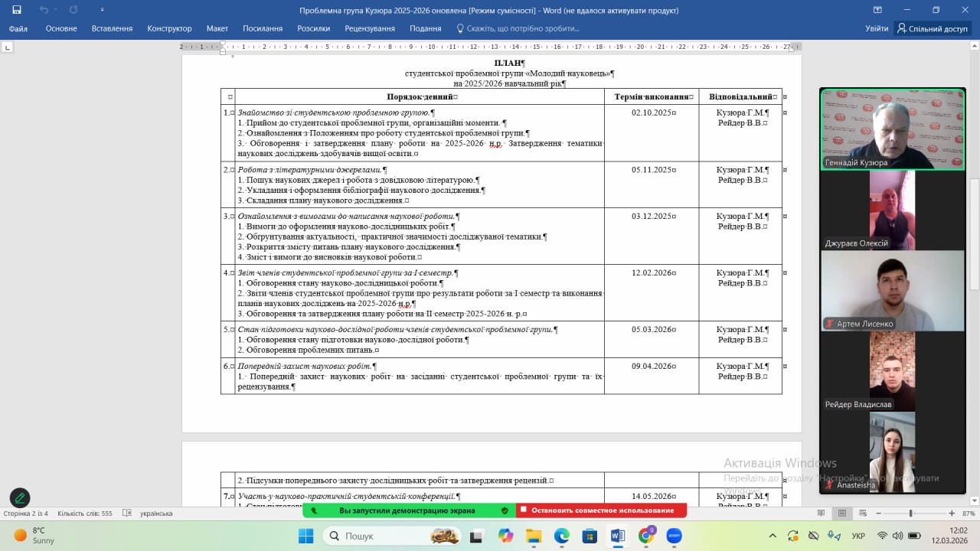Open word count 'Кількість слів: 555'
Image resolution: width=980 pixels, height=551 pixels.
[85, 514]
